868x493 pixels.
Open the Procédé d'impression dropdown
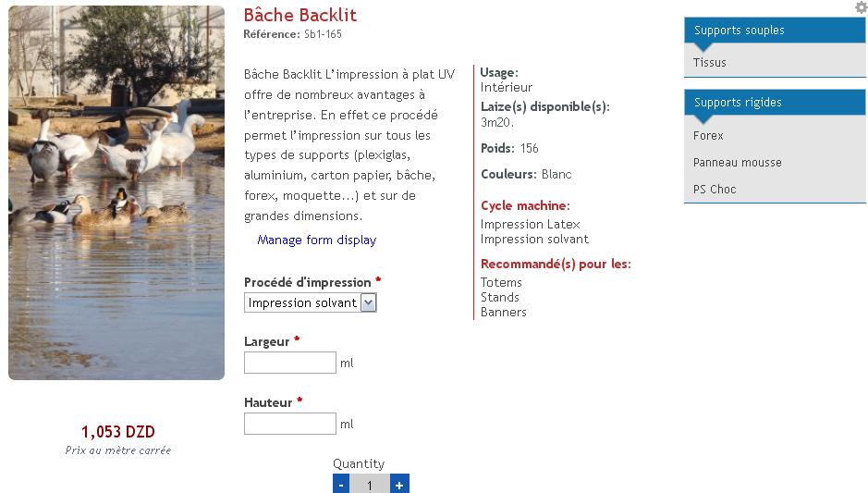311,302
